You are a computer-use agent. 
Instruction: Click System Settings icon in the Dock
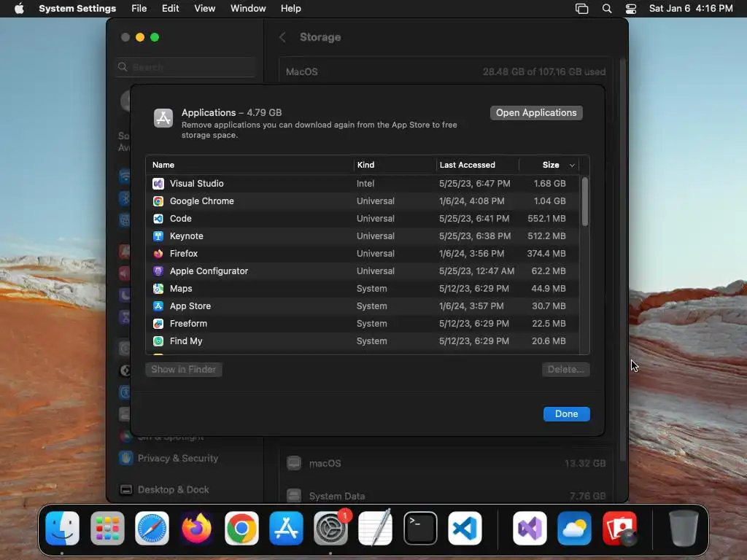click(x=330, y=528)
